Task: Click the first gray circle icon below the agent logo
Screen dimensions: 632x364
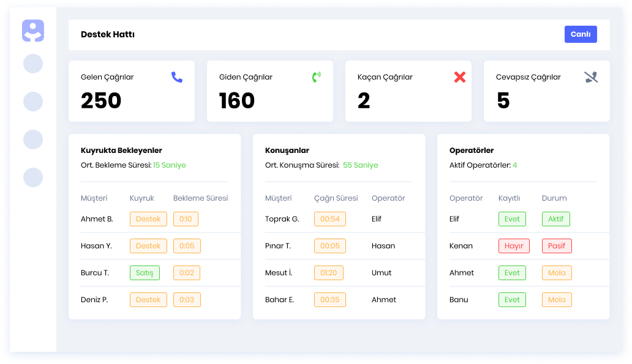Action: (33, 64)
